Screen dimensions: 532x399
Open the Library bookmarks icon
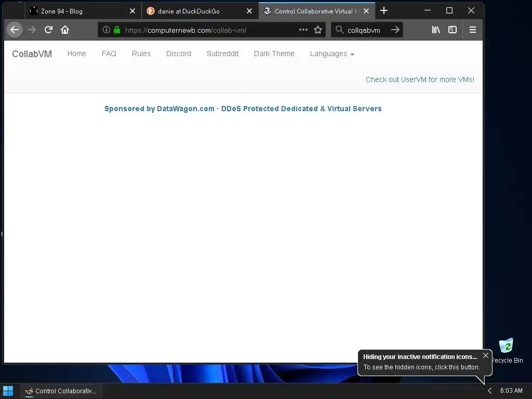tap(436, 30)
